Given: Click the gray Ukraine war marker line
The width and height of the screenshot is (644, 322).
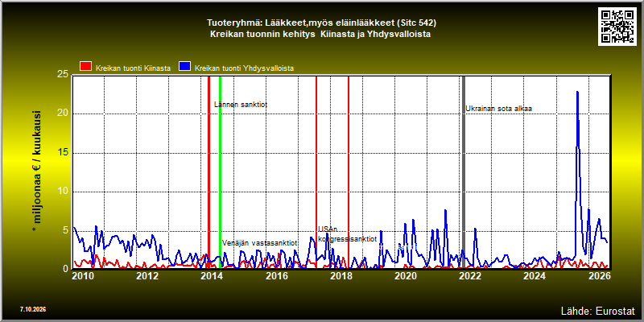Looking at the screenshot, I should tap(464, 172).
